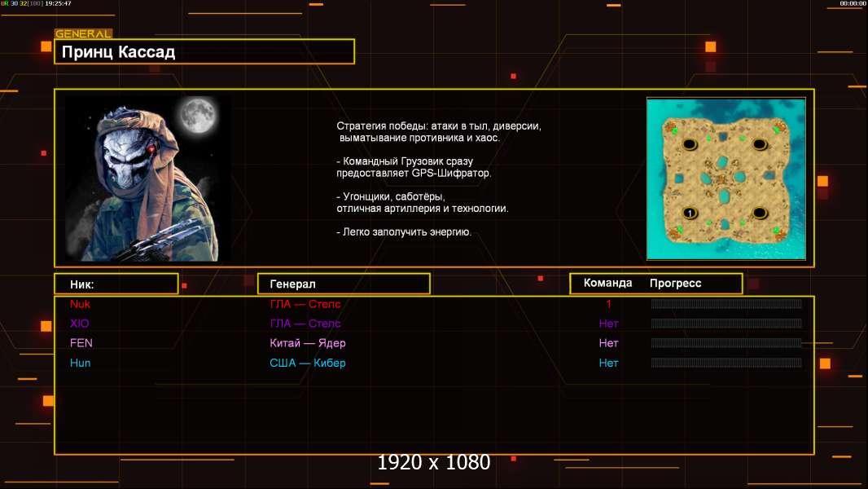Image resolution: width=868 pixels, height=489 pixels.
Task: Click XIO's loading progress bar
Action: coord(726,324)
